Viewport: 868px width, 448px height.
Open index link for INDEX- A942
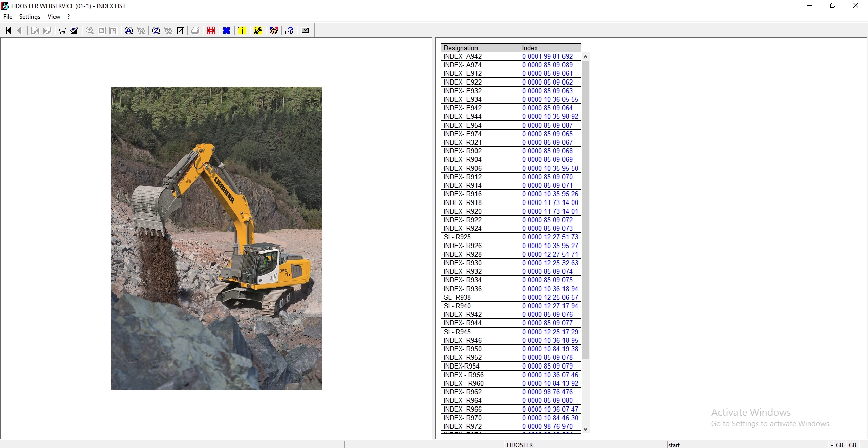coord(547,57)
